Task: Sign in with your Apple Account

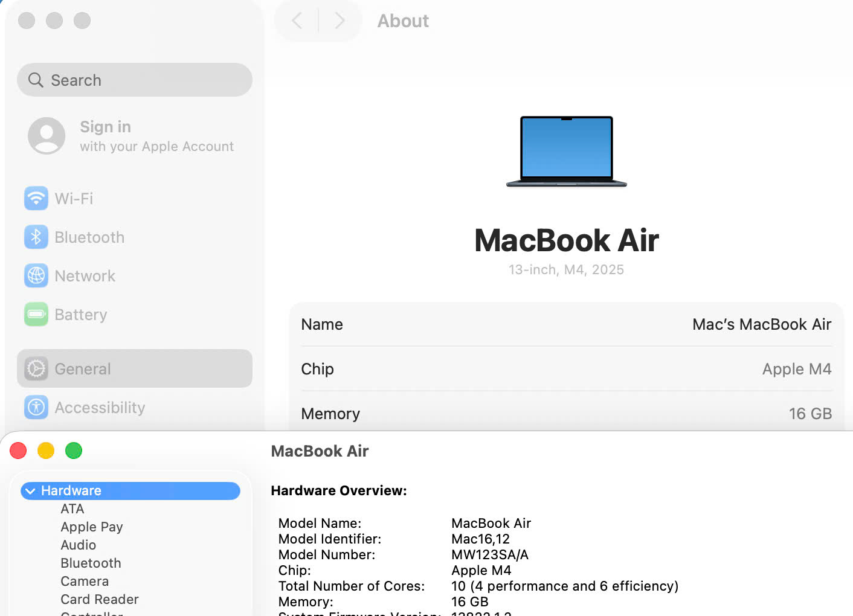Action: click(156, 136)
